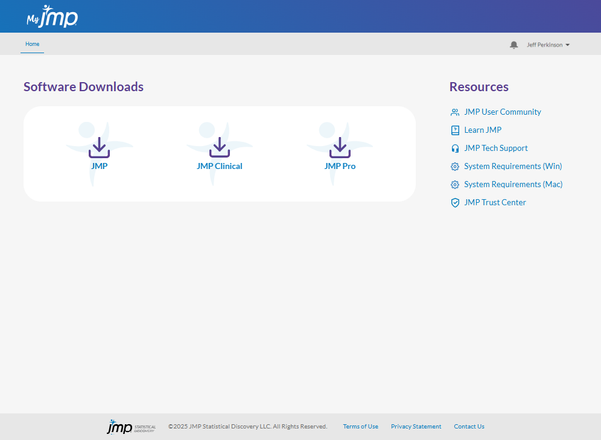Open the notifications bell icon
Image resolution: width=601 pixels, height=440 pixels.
coord(514,45)
